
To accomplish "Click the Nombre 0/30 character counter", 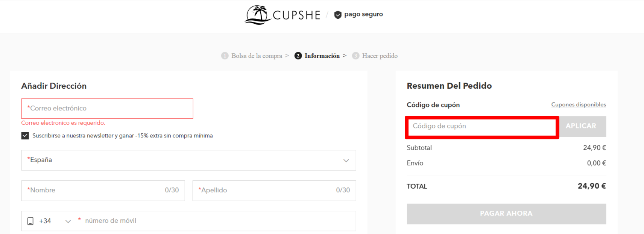I will [172, 190].
